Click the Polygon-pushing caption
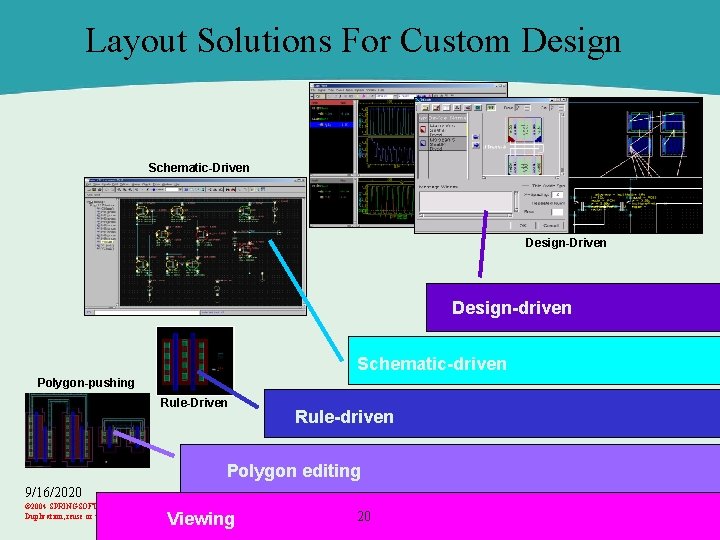The height and width of the screenshot is (540, 720). tap(86, 382)
